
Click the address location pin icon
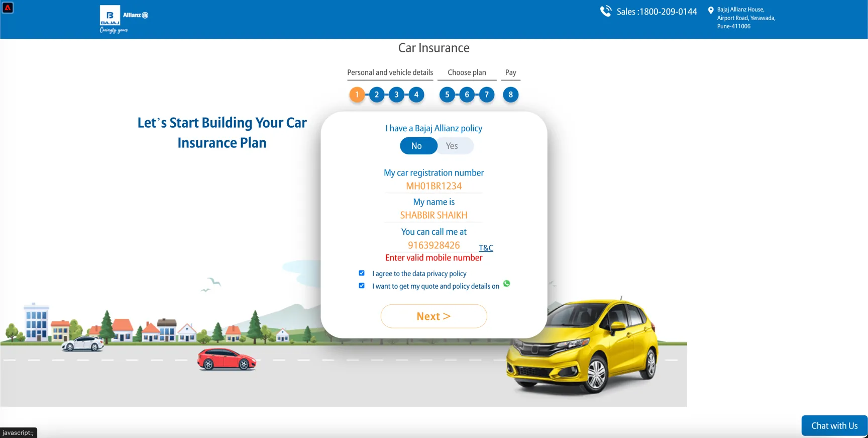click(x=711, y=10)
